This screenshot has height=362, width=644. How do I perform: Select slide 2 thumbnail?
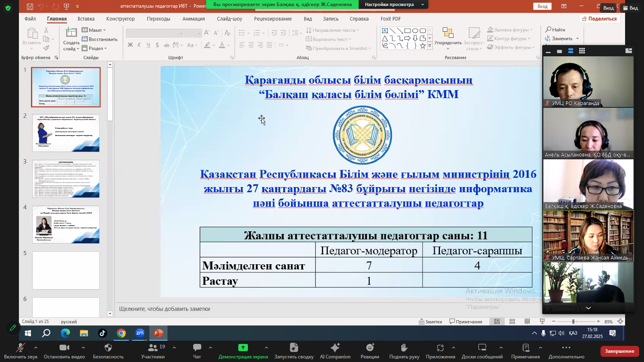[66, 133]
